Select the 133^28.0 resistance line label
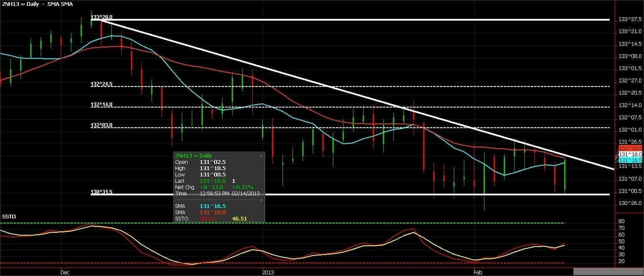644x276 pixels. pos(102,17)
